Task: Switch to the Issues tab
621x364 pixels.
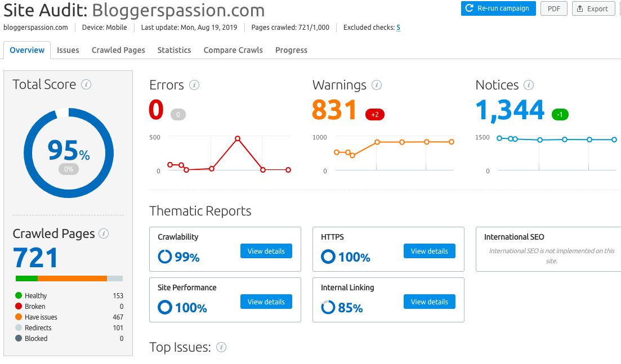Action: click(68, 50)
